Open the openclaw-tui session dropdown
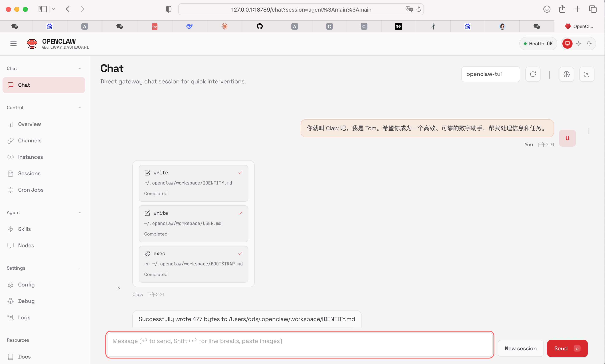This screenshot has width=605, height=364. pyautogui.click(x=490, y=74)
